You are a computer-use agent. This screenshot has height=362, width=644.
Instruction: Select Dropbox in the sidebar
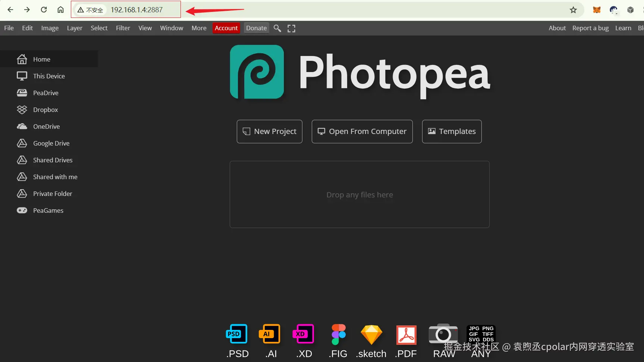49,109
